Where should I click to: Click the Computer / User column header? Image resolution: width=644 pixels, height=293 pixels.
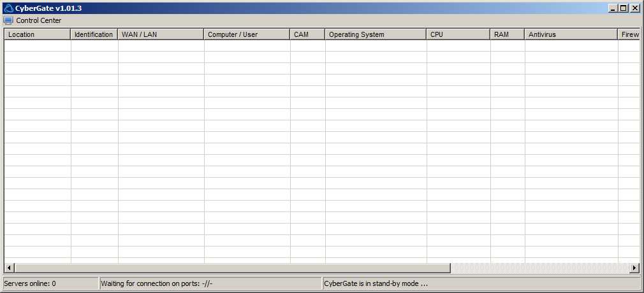(247, 34)
